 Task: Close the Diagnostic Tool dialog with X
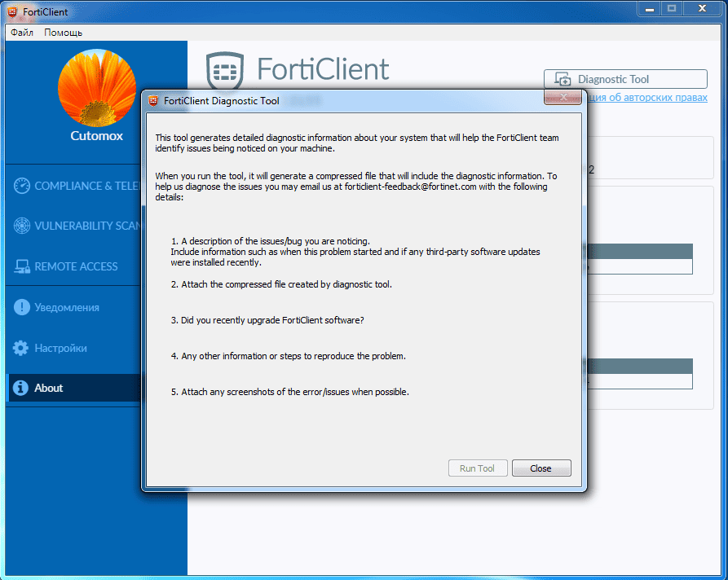[563, 97]
